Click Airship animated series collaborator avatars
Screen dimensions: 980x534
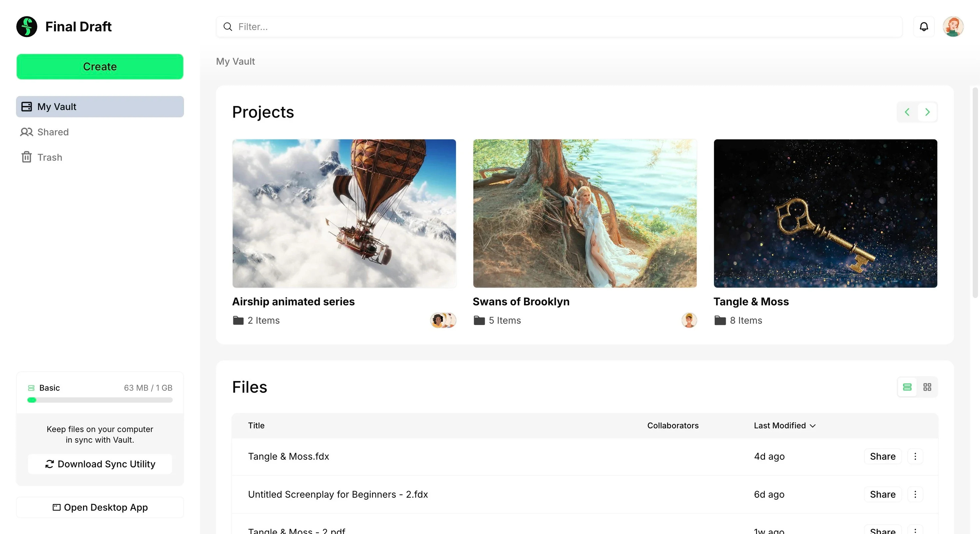click(443, 320)
